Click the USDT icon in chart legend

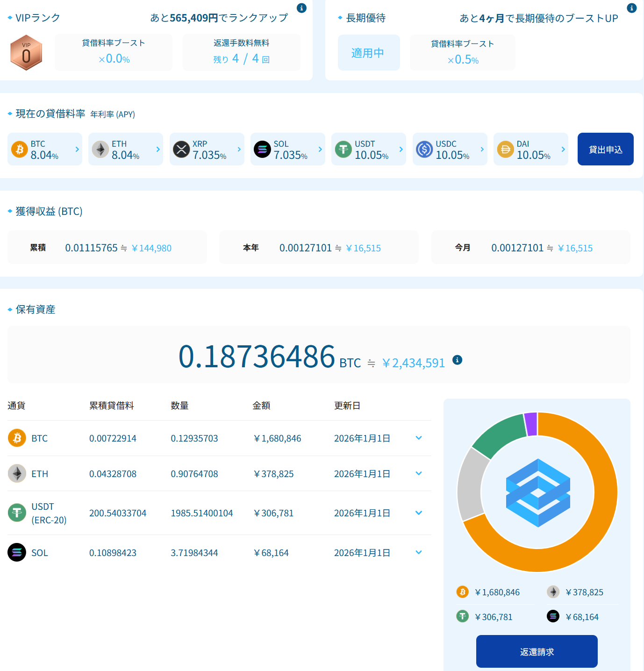click(x=462, y=616)
